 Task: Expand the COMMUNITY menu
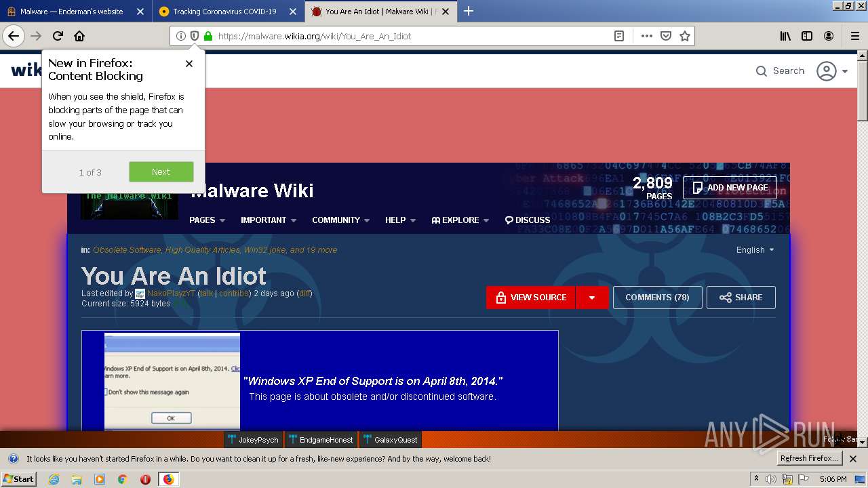341,220
